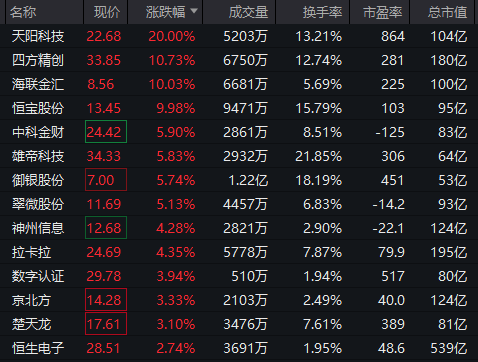Viewport: 478px width, 362px height.
Task: Click boxed price 12.68 of 神州信息
Action: [x=106, y=228]
